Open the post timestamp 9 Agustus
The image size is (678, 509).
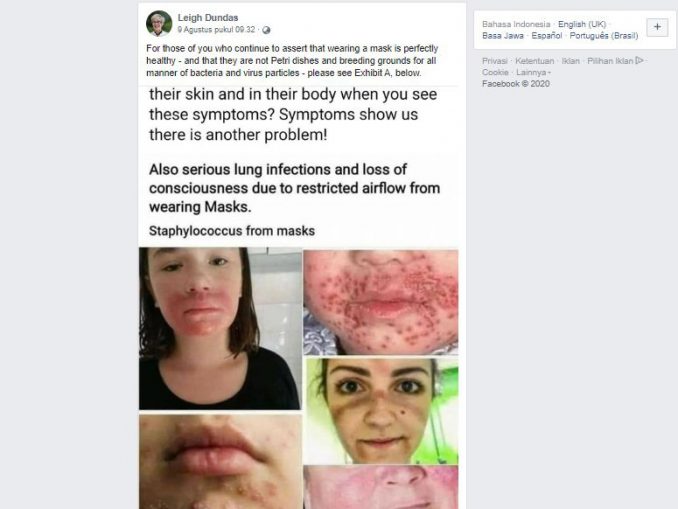[216, 29]
